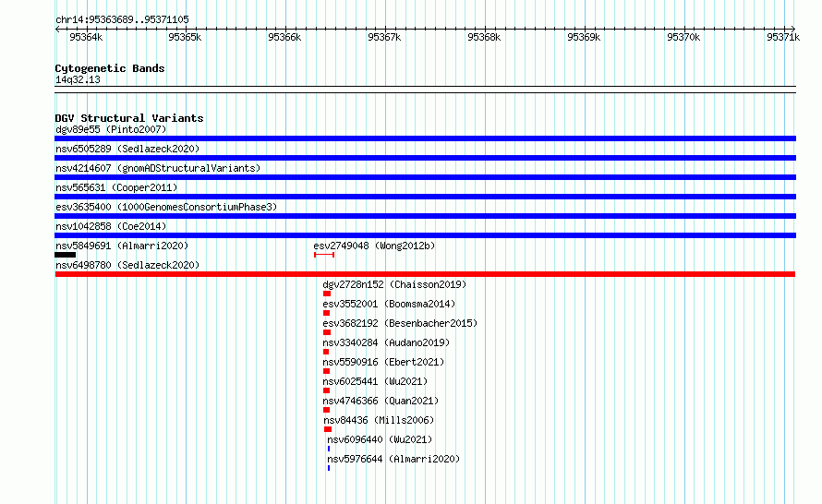Open nsv5976644 (Almarri2020) variant label
The width and height of the screenshot is (822, 504).
click(393, 459)
